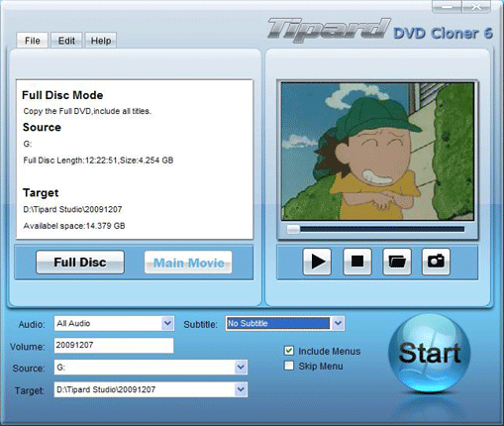The height and width of the screenshot is (426, 504).
Task: Expand the Audio dropdown
Action: (x=167, y=323)
